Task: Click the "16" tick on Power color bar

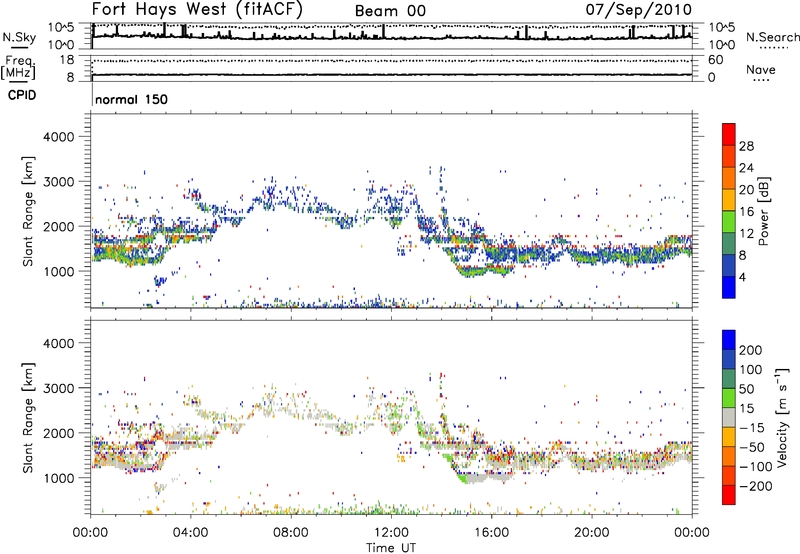Action: click(746, 212)
